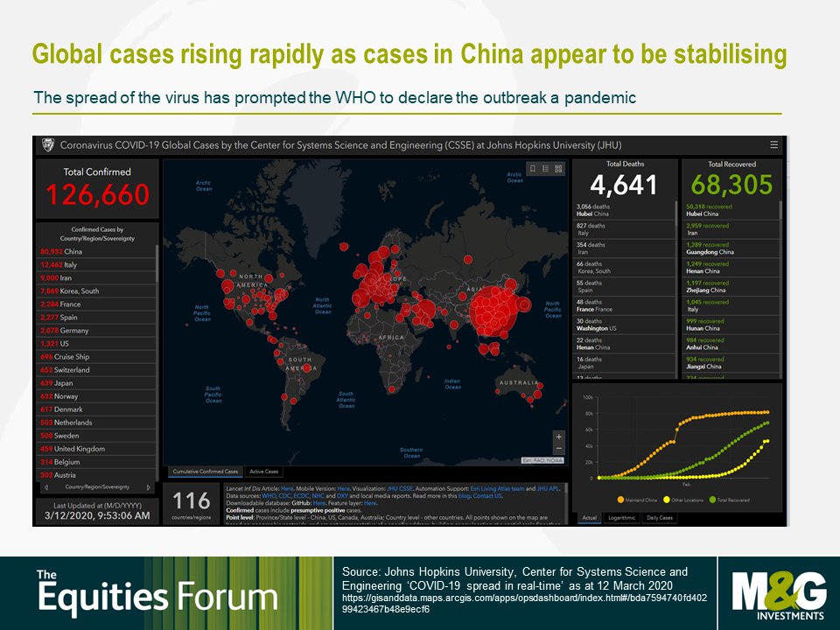Select 459 United Kingdom row
Image resolution: width=840 pixels, height=630 pixels.
pyautogui.click(x=96, y=449)
